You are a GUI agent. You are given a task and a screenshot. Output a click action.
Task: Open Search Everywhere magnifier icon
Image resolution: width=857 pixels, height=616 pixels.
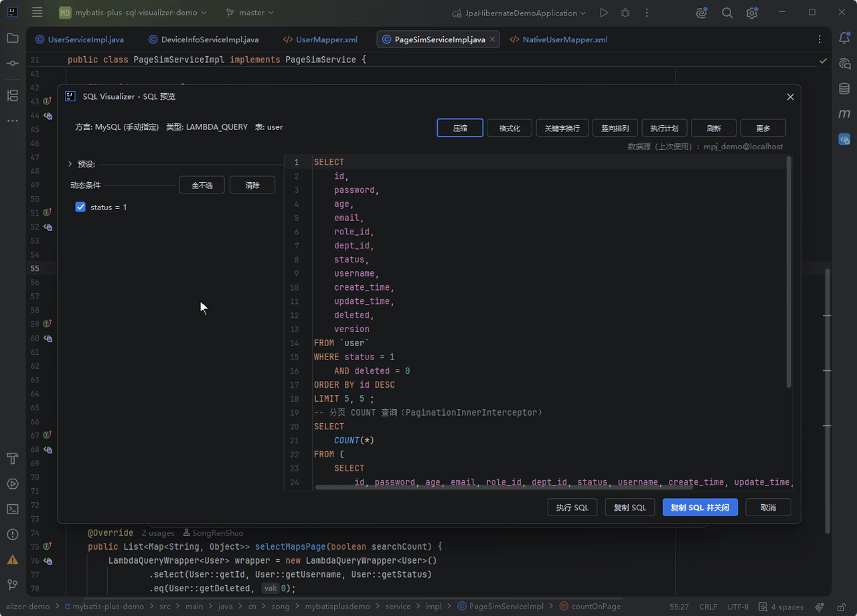(x=727, y=13)
